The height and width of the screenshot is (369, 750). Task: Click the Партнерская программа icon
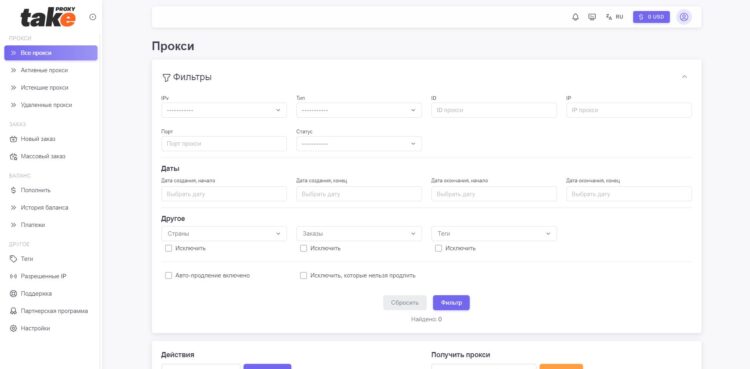point(13,311)
